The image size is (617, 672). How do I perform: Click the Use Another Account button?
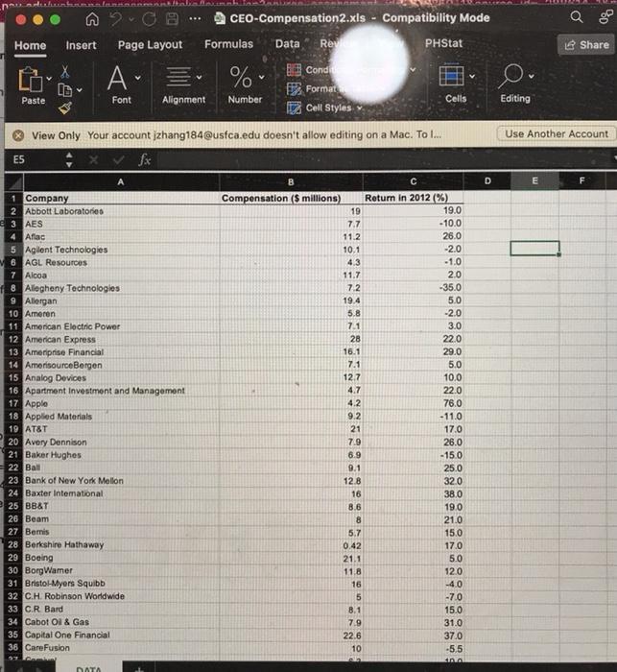(557, 133)
